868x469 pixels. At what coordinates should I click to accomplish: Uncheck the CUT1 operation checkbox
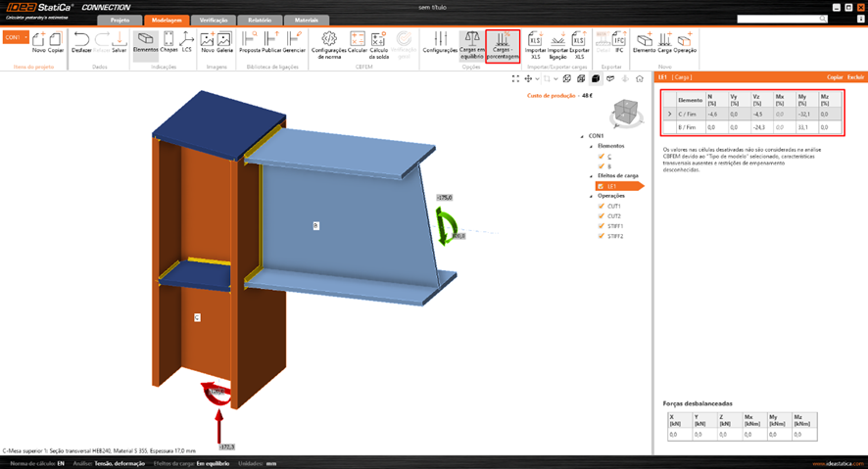point(602,207)
